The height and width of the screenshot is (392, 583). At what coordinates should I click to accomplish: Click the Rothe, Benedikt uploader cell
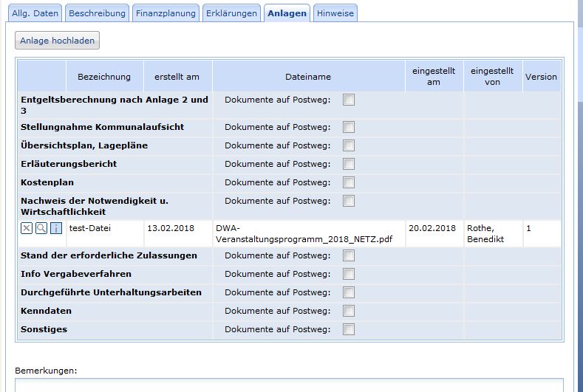click(x=493, y=234)
